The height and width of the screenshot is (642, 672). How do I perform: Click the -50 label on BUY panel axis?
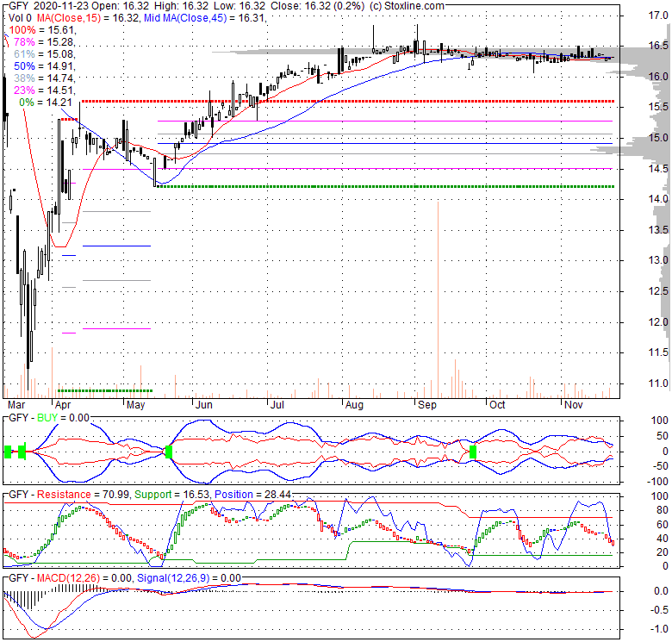pos(661,466)
